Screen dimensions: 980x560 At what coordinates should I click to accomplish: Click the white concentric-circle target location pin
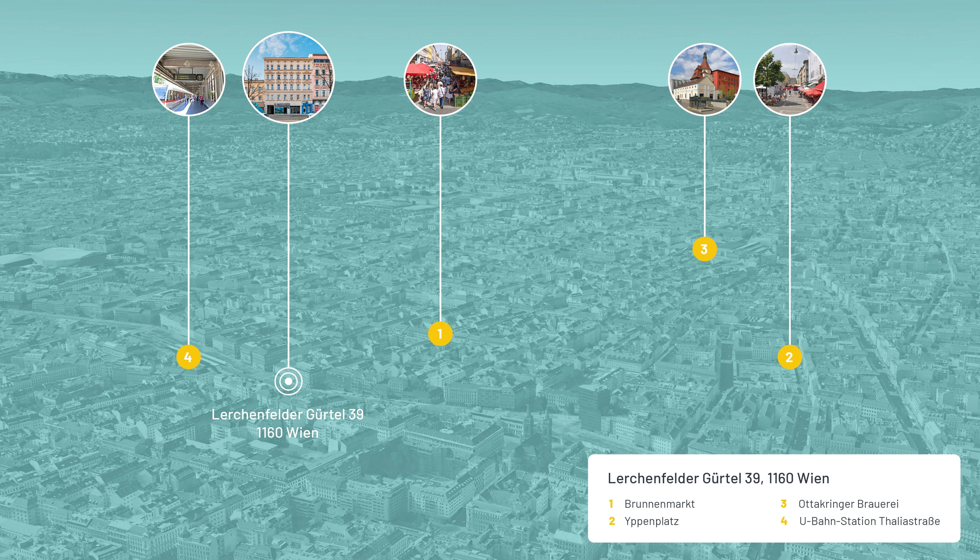[289, 382]
